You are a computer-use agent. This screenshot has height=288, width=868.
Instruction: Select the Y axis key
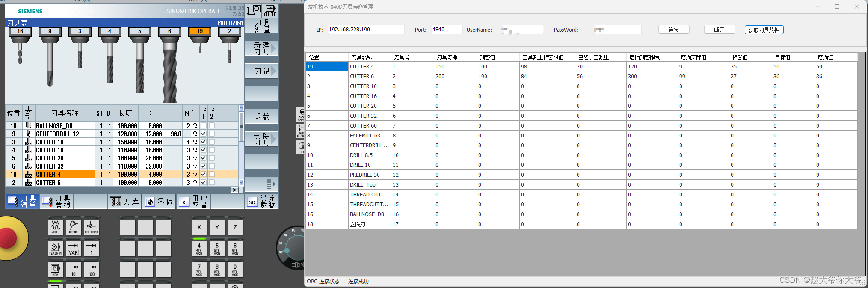(217, 227)
